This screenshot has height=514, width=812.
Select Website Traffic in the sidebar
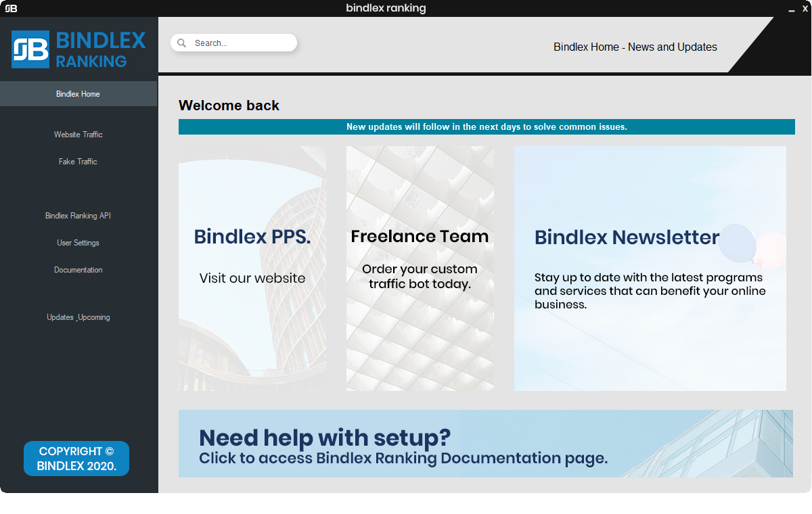point(78,135)
